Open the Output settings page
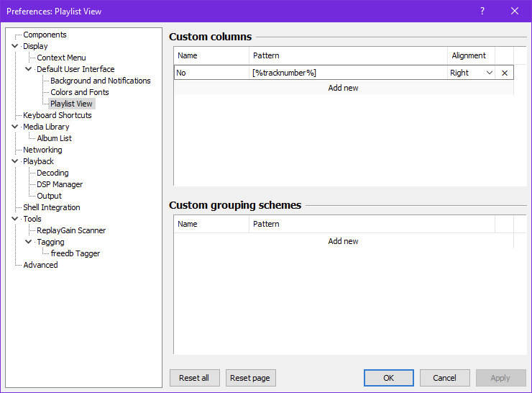The width and height of the screenshot is (532, 393). (49, 196)
